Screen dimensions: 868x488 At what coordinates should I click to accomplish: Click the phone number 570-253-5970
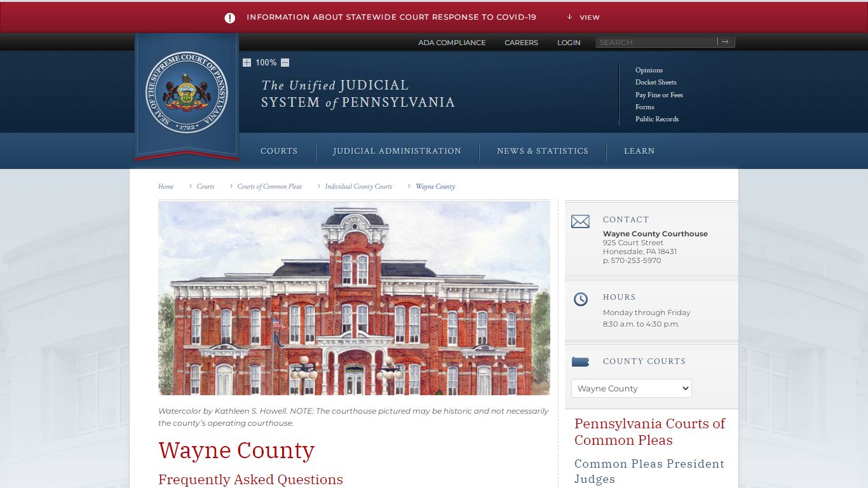point(636,261)
